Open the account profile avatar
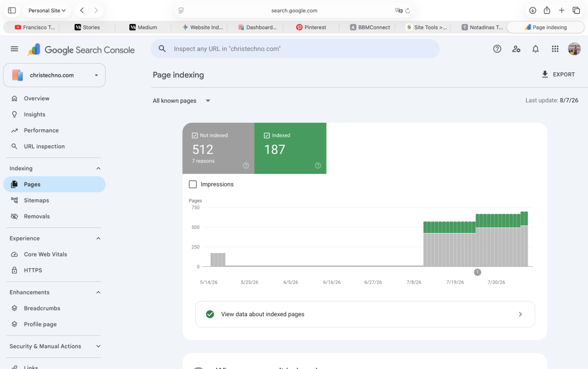The image size is (588, 369). 574,49
